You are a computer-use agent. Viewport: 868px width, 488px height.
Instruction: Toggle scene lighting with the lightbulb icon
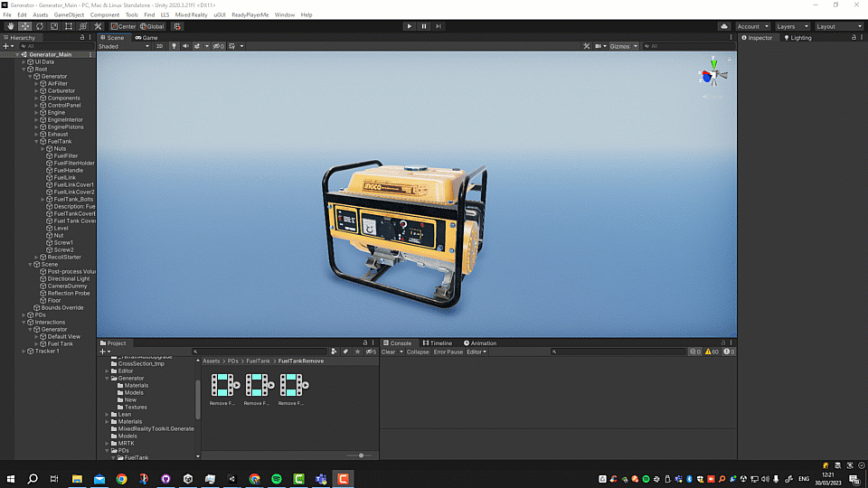click(175, 46)
